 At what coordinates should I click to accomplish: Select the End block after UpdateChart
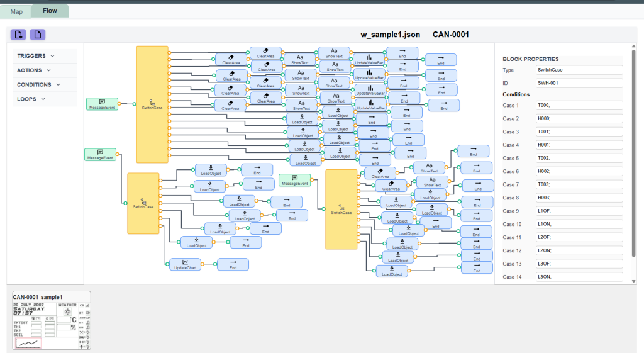(233, 265)
